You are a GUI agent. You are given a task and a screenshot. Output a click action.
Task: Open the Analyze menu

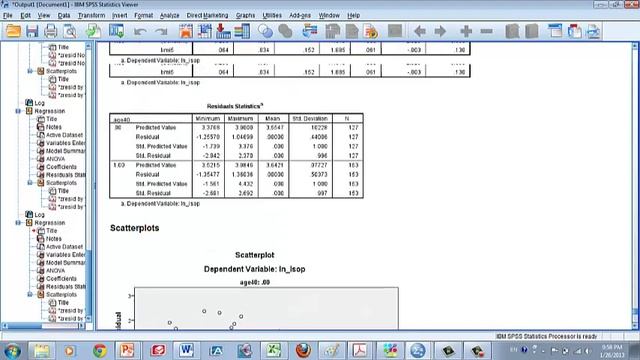pyautogui.click(x=169, y=16)
